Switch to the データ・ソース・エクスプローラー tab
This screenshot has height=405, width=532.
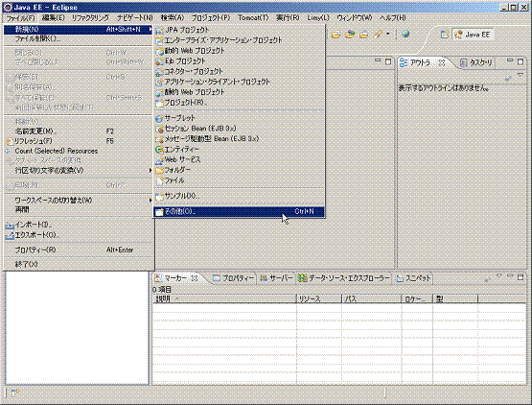click(x=344, y=278)
